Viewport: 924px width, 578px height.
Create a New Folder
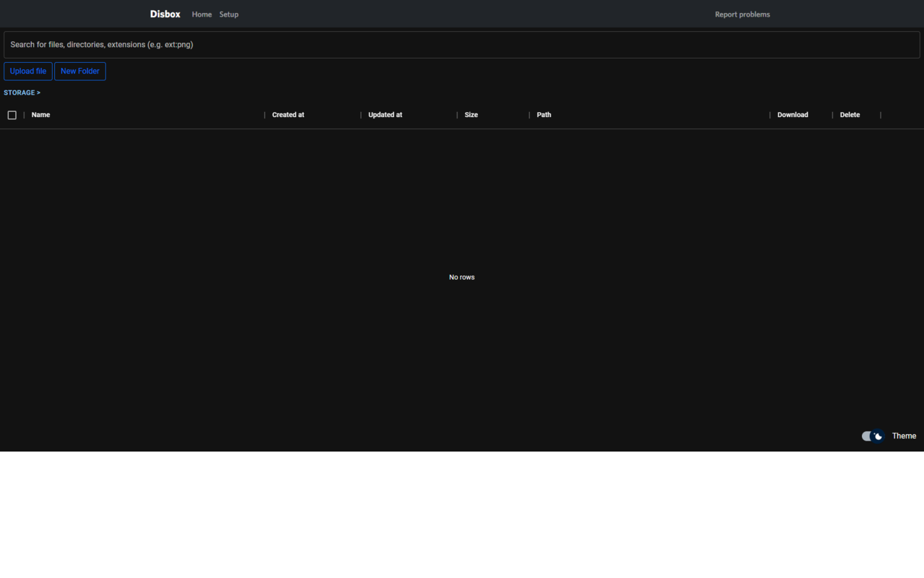pos(79,71)
